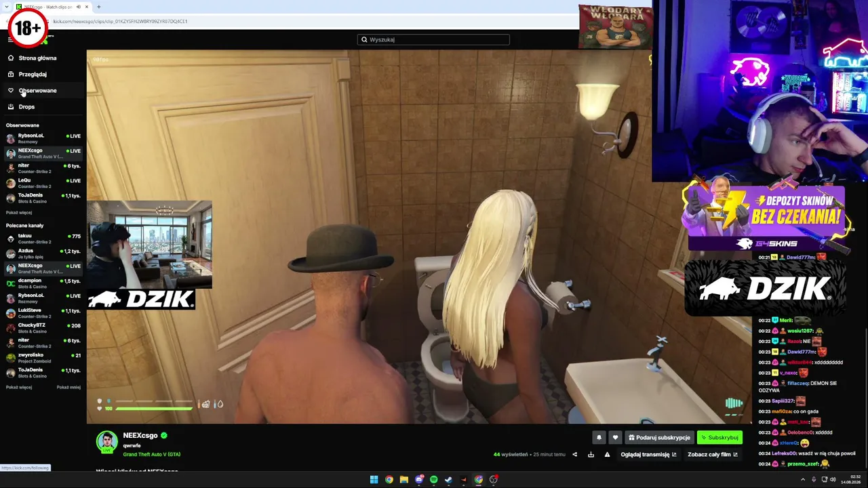This screenshot has width=868, height=488.
Task: Download the clip with the download icon
Action: point(591,455)
